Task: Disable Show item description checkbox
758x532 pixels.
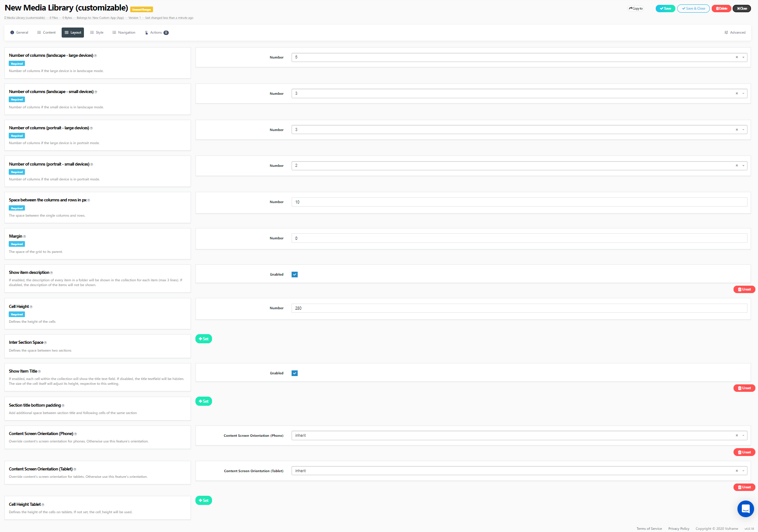Action: tap(295, 275)
